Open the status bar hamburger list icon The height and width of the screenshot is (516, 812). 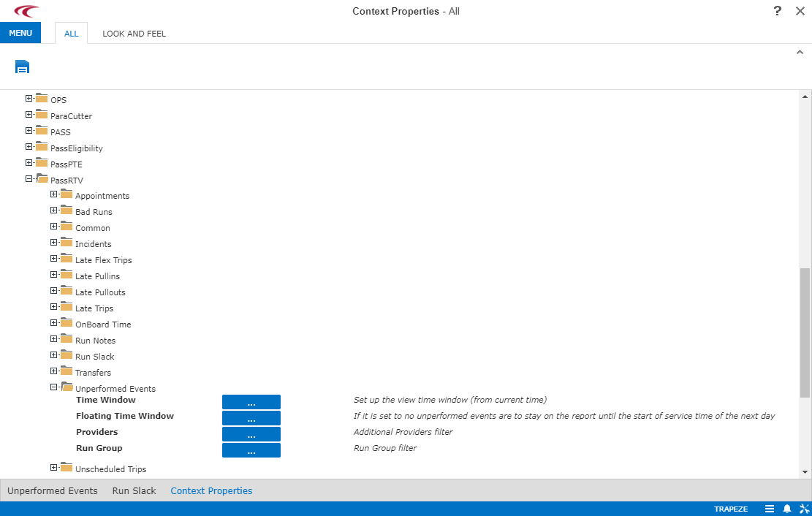click(770, 509)
